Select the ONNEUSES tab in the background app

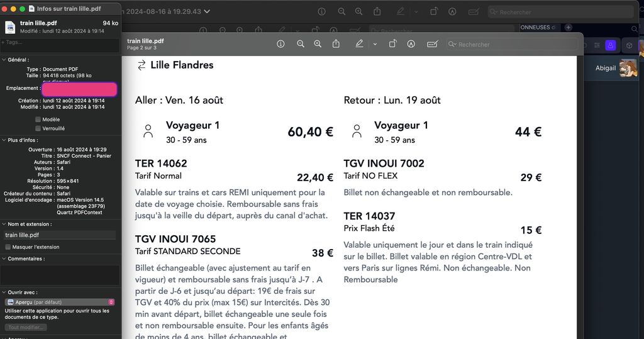tap(538, 28)
